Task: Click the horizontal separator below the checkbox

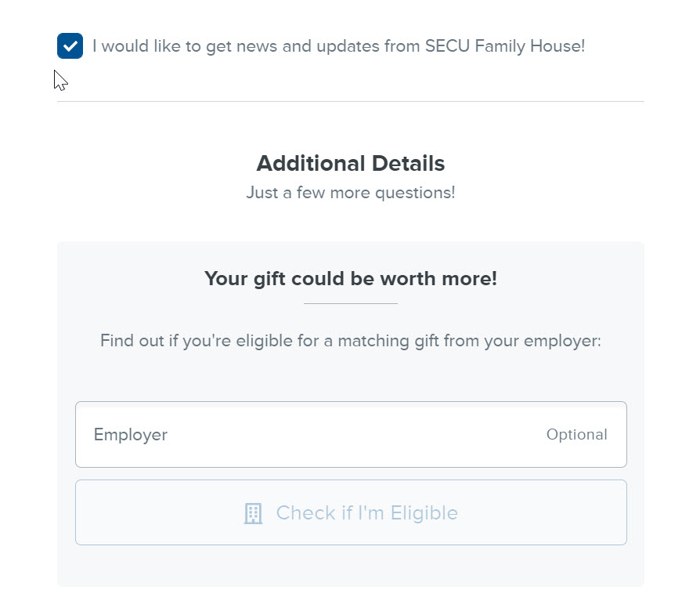Action: pos(350,102)
